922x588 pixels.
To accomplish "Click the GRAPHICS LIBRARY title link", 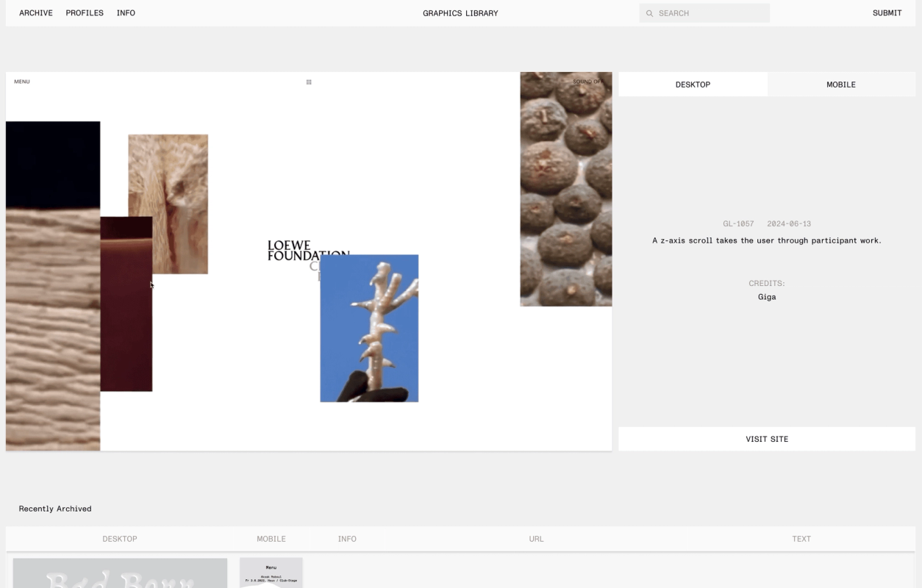I will coord(460,13).
